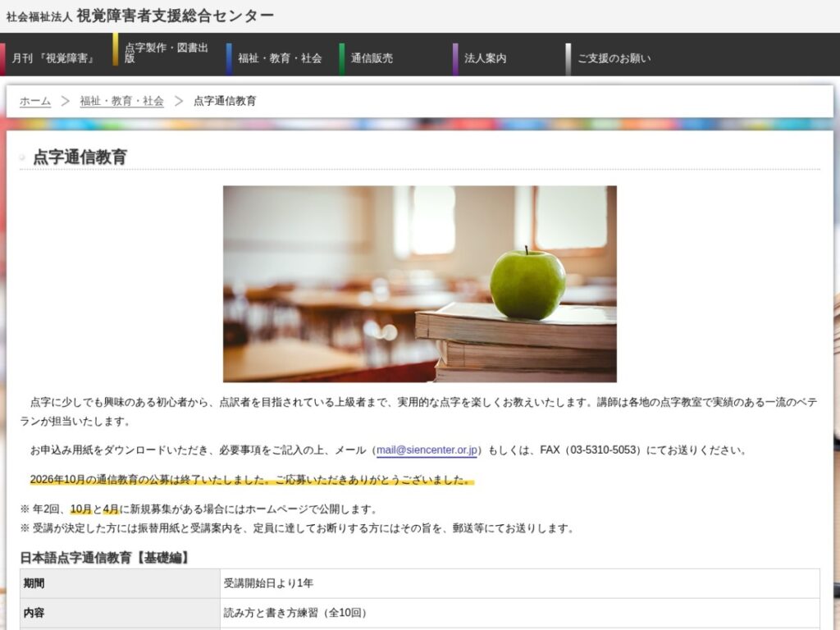
Task: Click the highlighted 10月 text
Action: 81,509
